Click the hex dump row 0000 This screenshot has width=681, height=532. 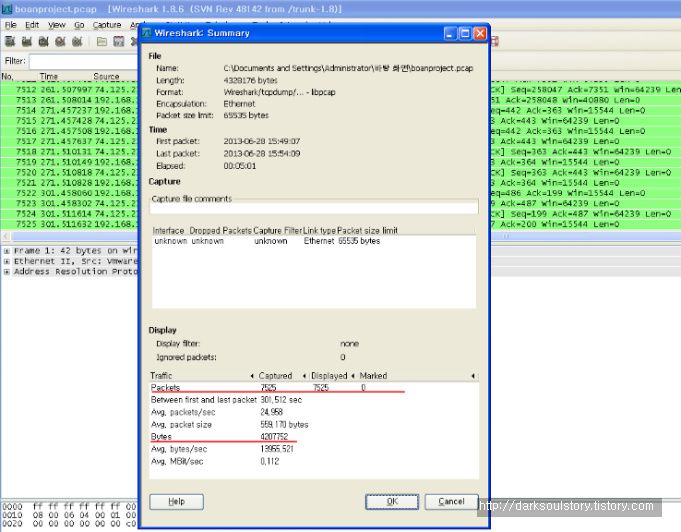(69, 506)
